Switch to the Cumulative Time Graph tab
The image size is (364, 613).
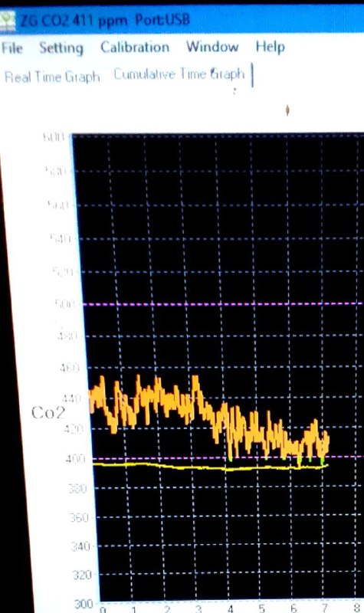tap(179, 74)
